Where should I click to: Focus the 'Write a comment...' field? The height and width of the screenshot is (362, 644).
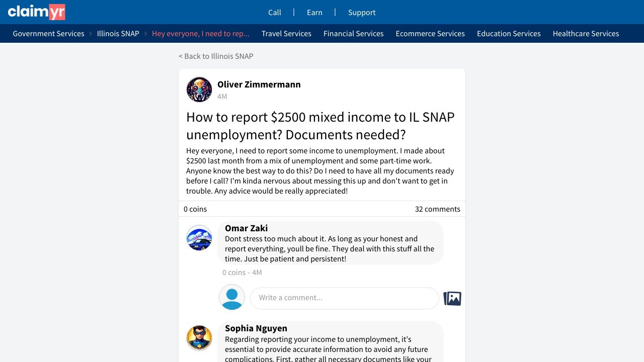345,298
